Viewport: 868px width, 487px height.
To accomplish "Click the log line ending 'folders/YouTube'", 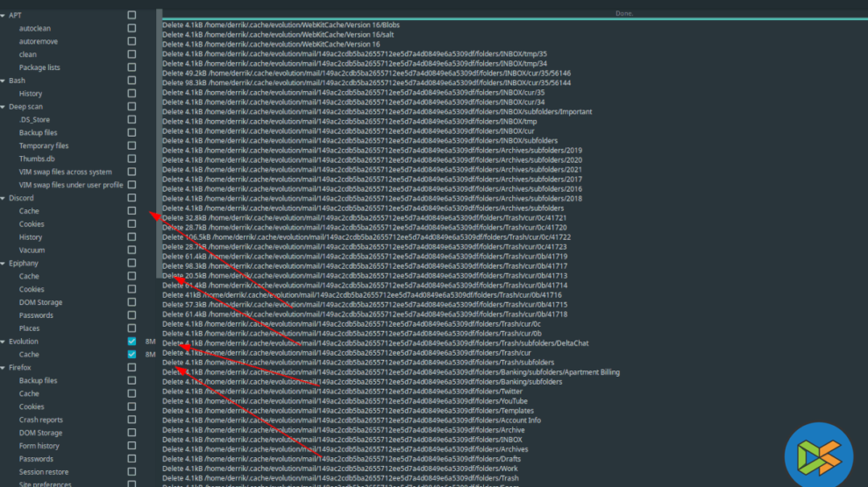I will [345, 401].
